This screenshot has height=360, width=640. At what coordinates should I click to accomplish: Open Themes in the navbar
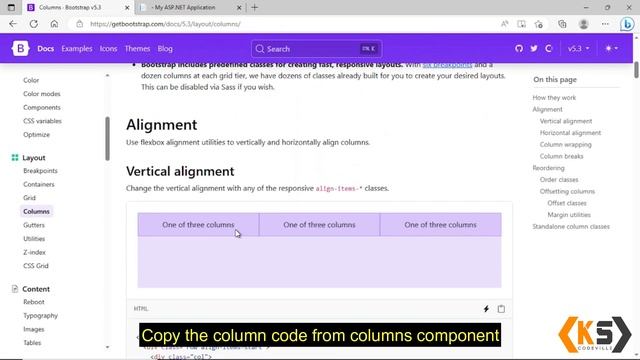[137, 49]
